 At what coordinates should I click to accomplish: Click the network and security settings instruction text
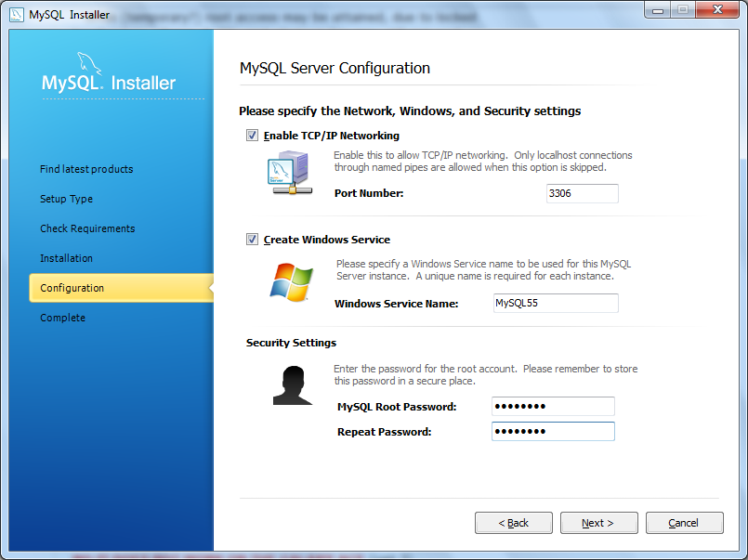(x=410, y=111)
